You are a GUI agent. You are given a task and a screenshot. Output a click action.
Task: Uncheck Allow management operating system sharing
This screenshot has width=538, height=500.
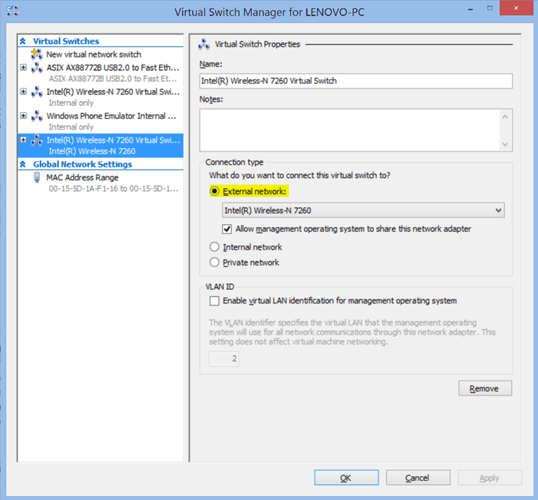[227, 229]
